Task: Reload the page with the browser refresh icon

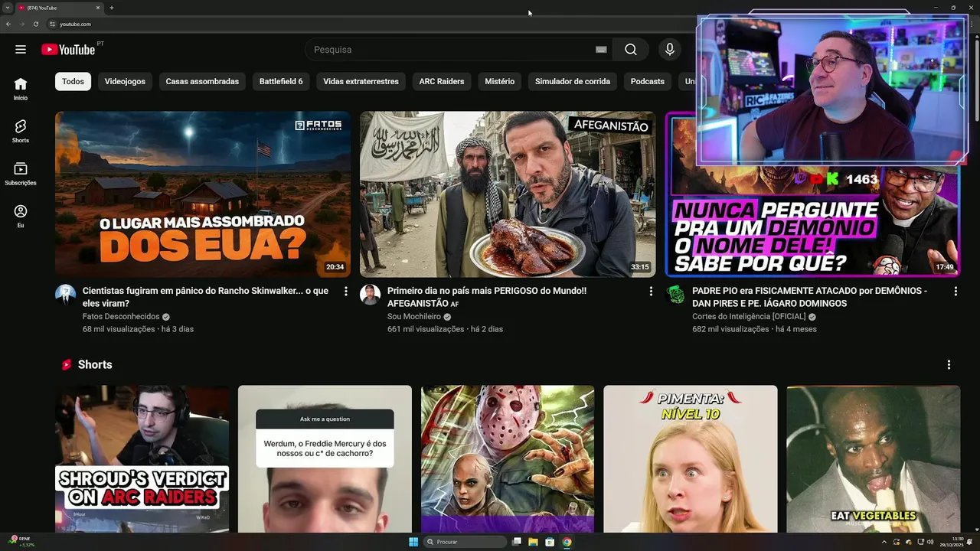Action: click(x=35, y=24)
